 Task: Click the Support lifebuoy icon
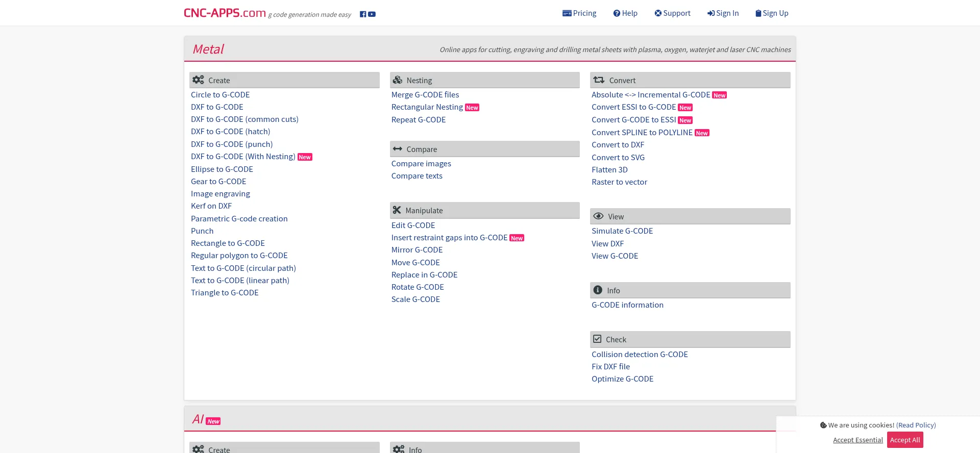coord(658,13)
